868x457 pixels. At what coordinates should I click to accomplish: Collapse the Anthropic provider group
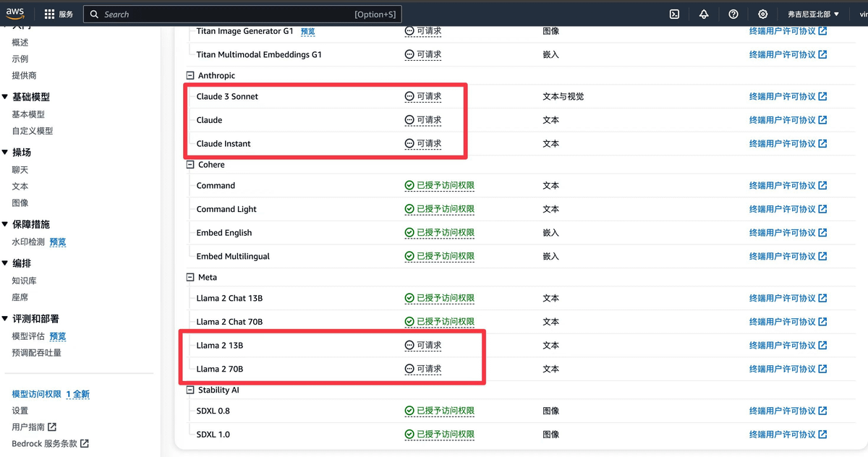(190, 75)
